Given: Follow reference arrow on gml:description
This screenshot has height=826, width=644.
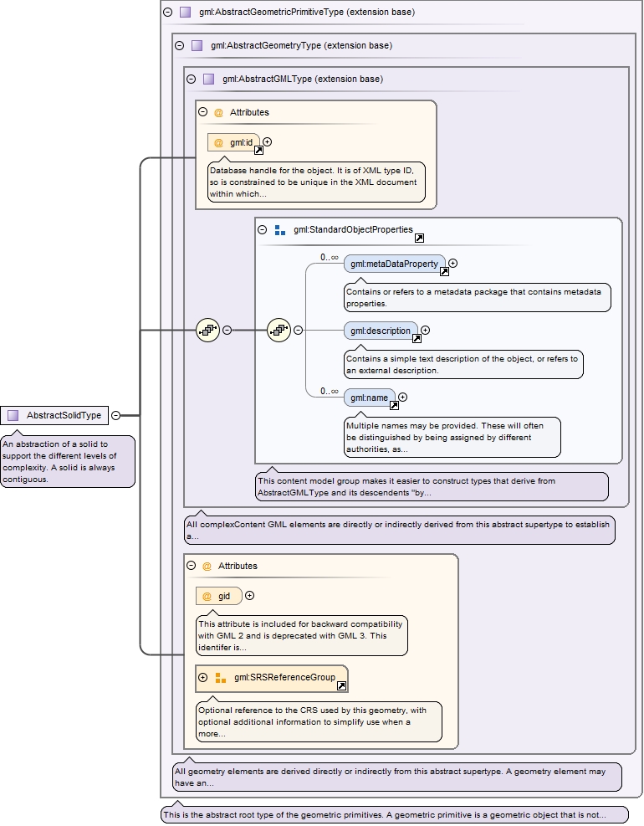Looking at the screenshot, I should [x=417, y=338].
